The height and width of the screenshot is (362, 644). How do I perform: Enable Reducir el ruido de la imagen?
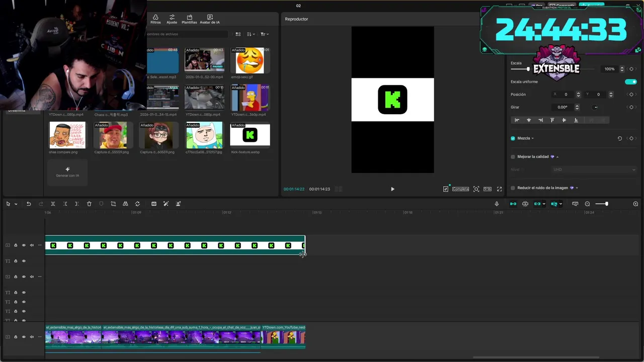click(x=513, y=188)
